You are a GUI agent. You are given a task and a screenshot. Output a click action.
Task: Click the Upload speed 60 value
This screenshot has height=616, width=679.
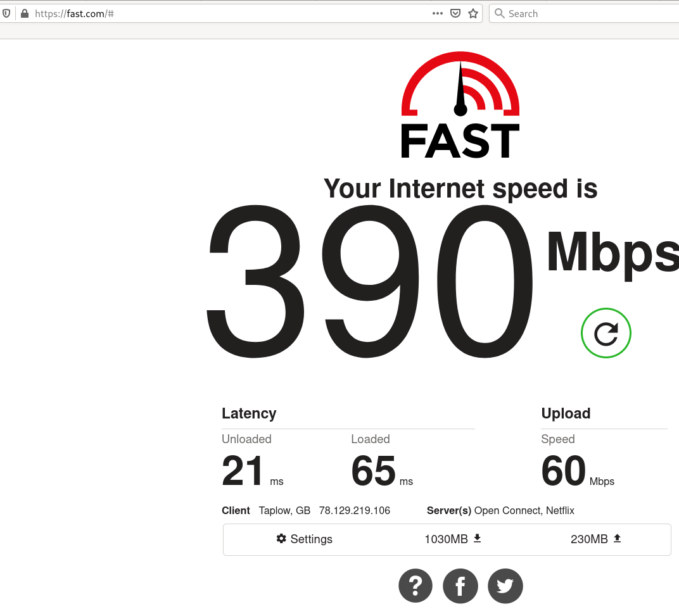tap(563, 470)
